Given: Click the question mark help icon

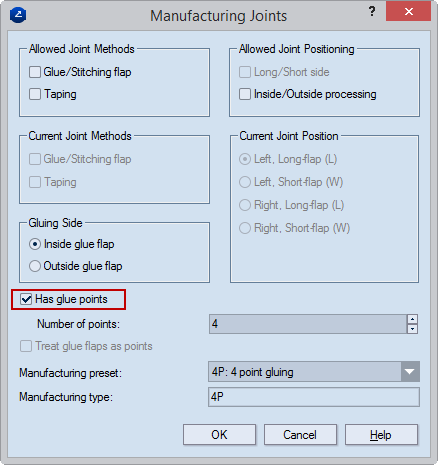Looking at the screenshot, I should click(372, 11).
